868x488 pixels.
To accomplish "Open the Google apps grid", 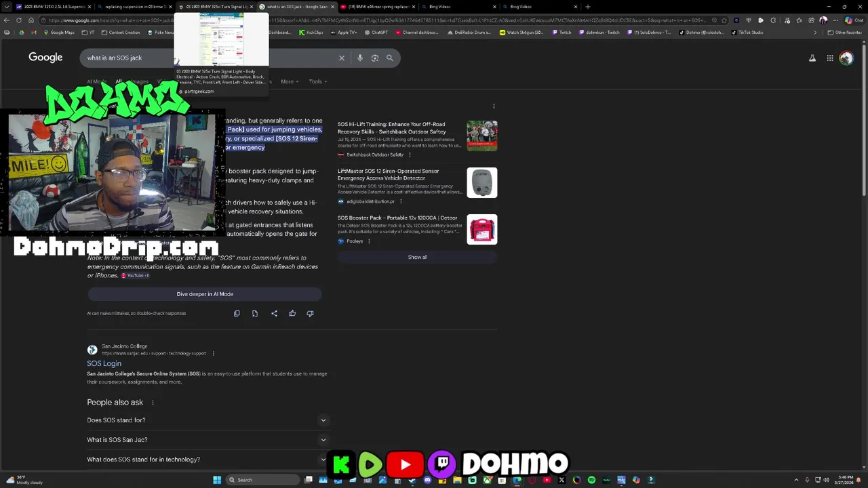I will coord(829,58).
